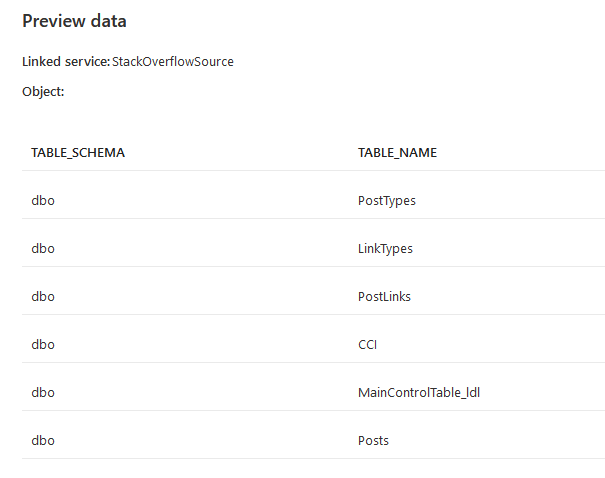Sort by the TABLE_NAME column header

click(397, 153)
